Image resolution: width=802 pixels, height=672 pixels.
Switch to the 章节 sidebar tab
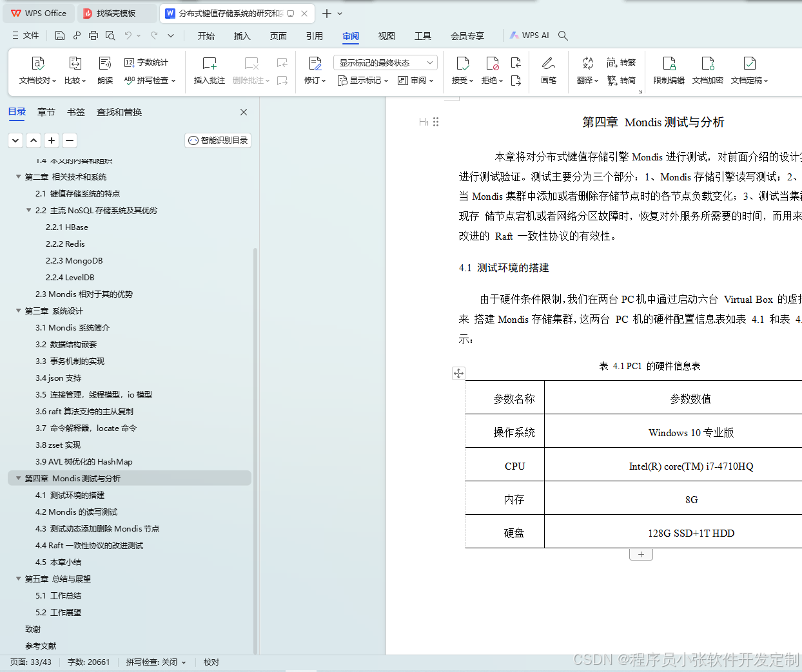(46, 112)
